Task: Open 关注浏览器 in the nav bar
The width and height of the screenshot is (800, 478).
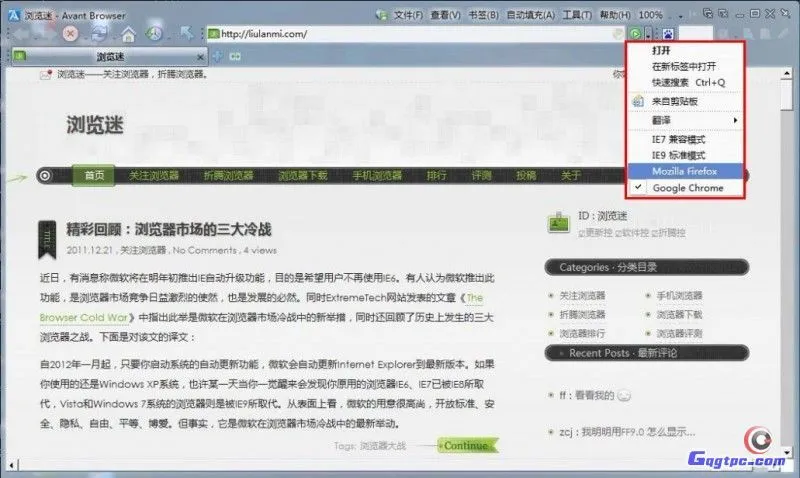Action: pos(154,175)
